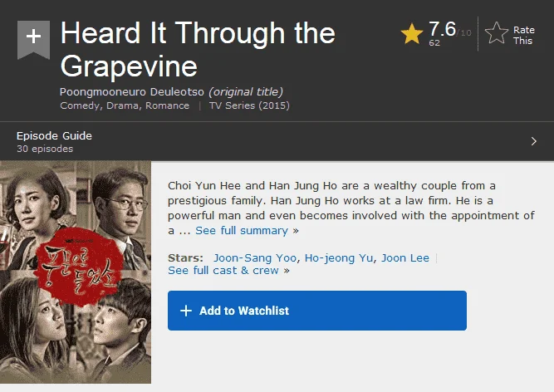Screen dimensions: 554x392
Task: Click the watchlist ribbon bookmark icon
Action: pos(33,40)
